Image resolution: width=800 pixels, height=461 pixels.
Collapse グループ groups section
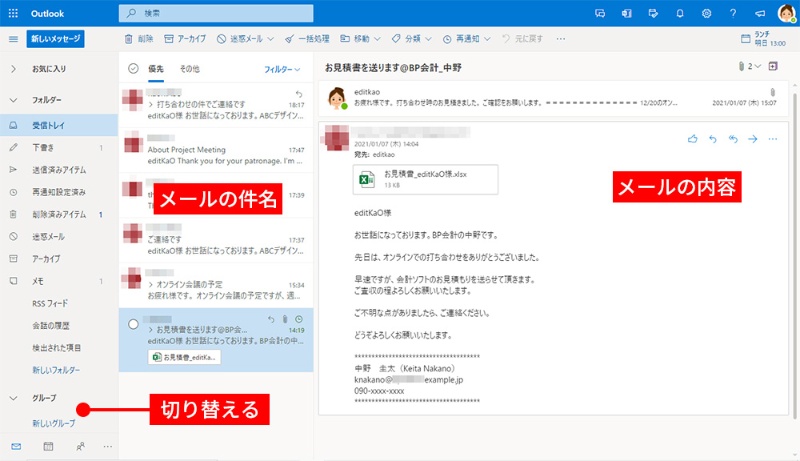tap(13, 398)
